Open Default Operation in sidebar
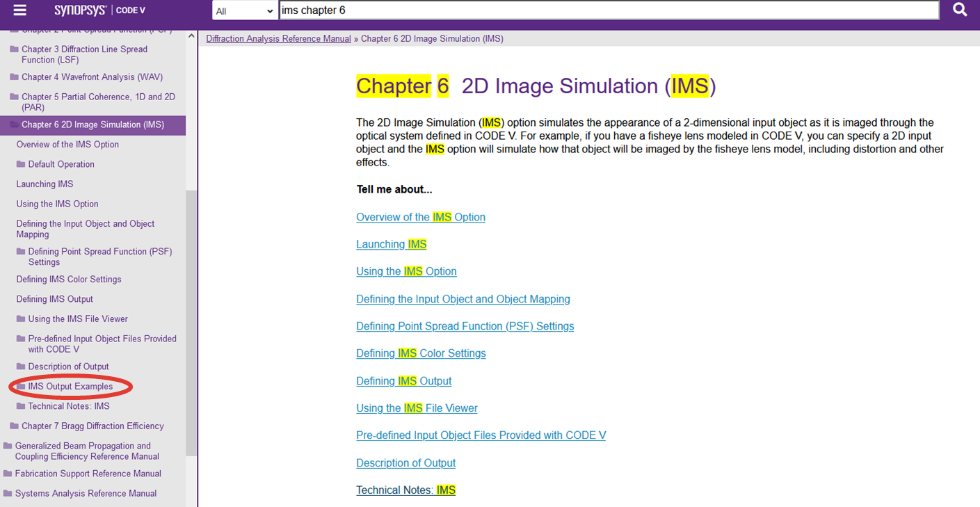Image resolution: width=980 pixels, height=507 pixels. point(61,165)
